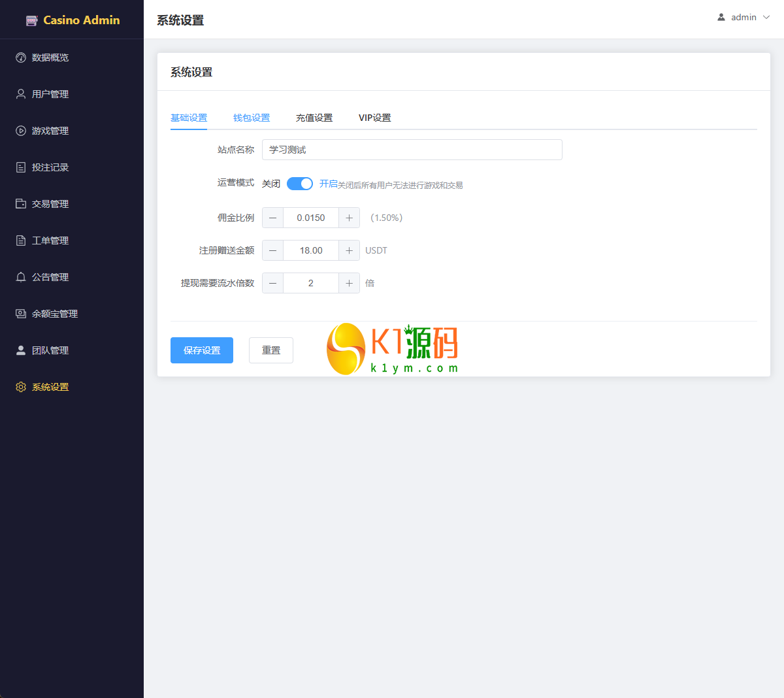Switch to the VIP设置 tab
Screen dimensions: 784x698
click(375, 118)
